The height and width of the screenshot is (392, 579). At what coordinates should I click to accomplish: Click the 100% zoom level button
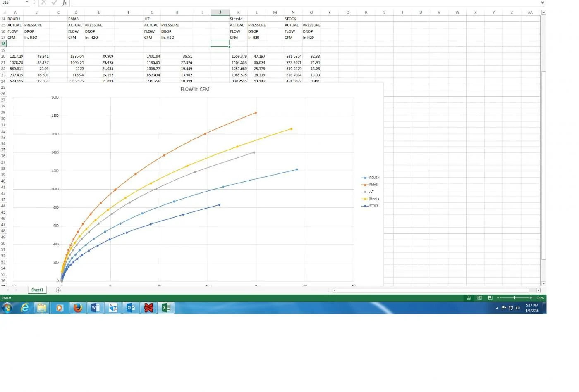(540, 298)
